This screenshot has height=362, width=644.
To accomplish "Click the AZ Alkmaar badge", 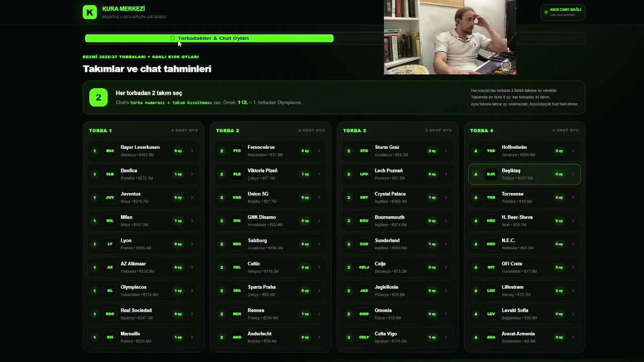I will 110,267.
